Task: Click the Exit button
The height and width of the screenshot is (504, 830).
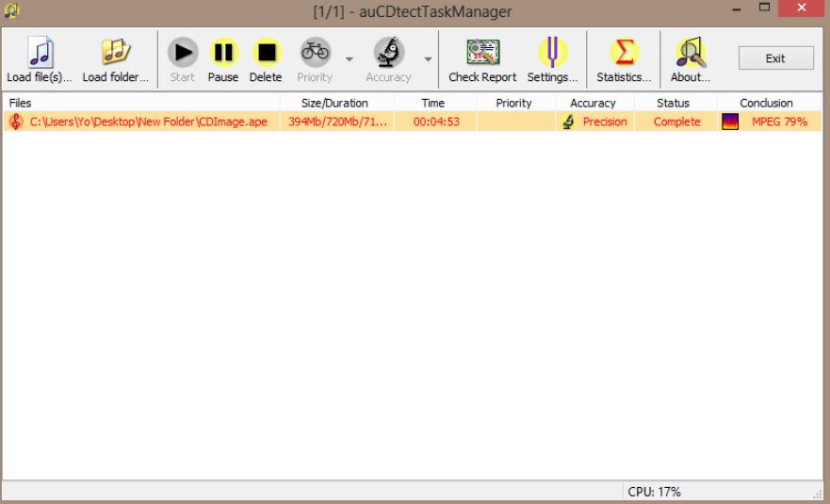Action: [x=776, y=57]
